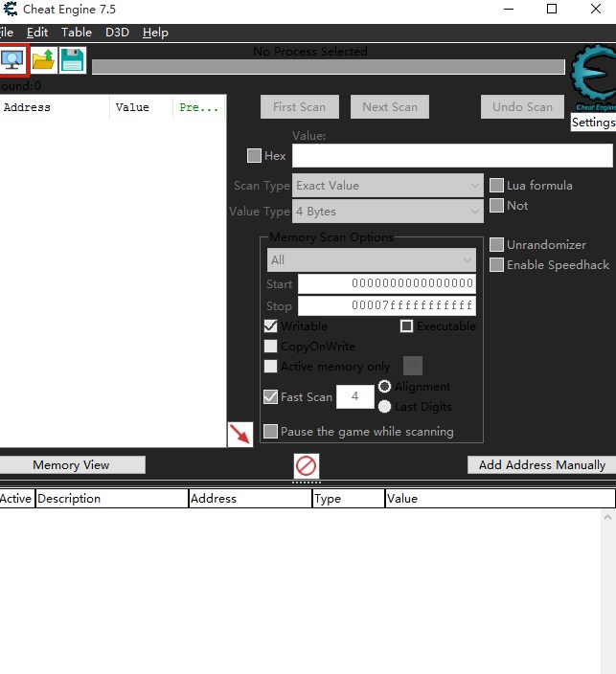This screenshot has height=674, width=616.
Task: Enable the Lua formula checkbox
Action: tap(496, 186)
